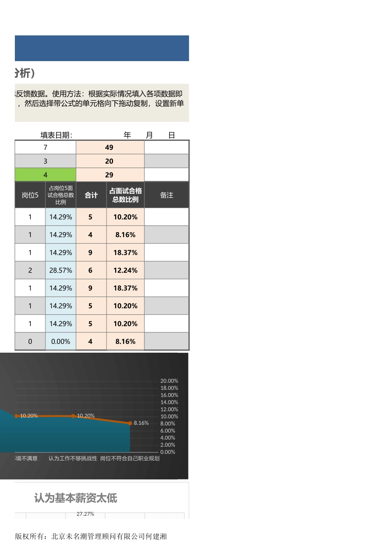This screenshot has width=392, height=555.
Task: Click the 合计 column header
Action: point(91,194)
